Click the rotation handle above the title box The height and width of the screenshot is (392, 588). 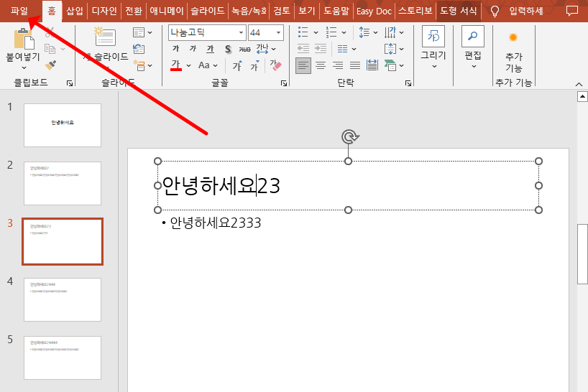(350, 137)
